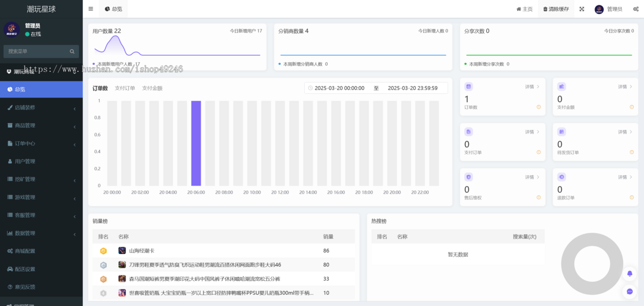Viewport: 644px width, 306px height.
Task: Open 商城配置 in the sidebar
Action: pos(41,251)
